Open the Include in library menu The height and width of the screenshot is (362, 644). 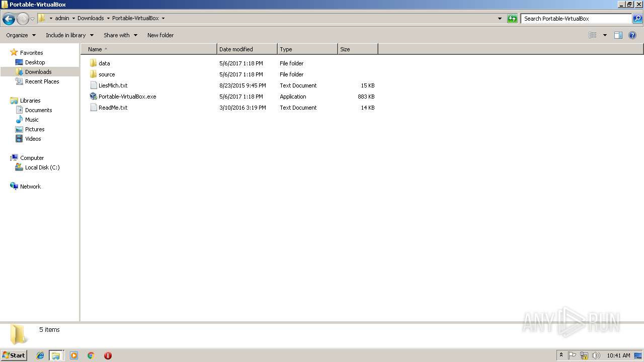point(69,35)
